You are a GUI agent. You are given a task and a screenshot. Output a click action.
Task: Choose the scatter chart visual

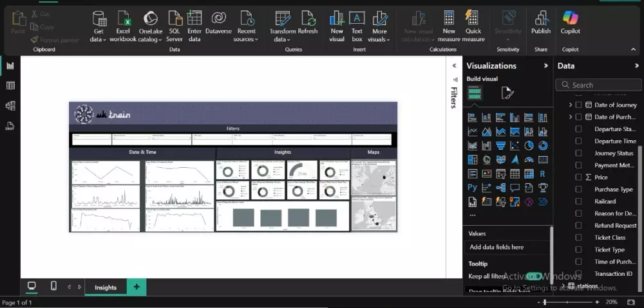coord(515,145)
